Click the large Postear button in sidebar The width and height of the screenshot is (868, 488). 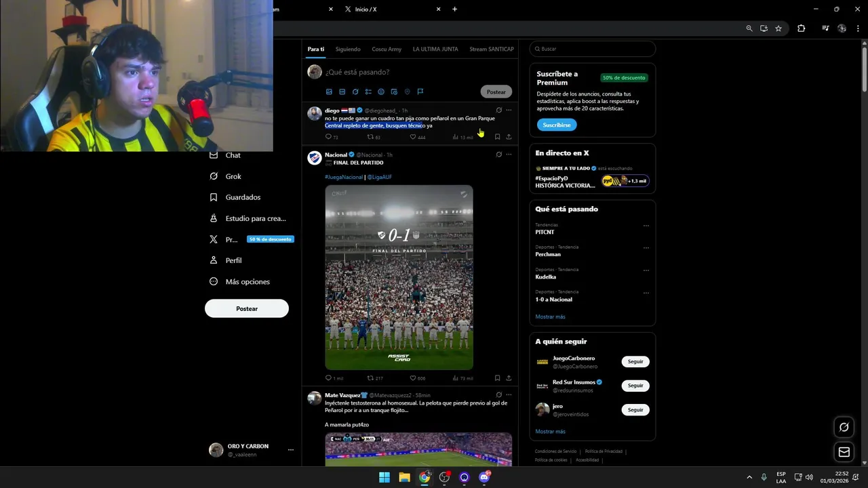(247, 308)
